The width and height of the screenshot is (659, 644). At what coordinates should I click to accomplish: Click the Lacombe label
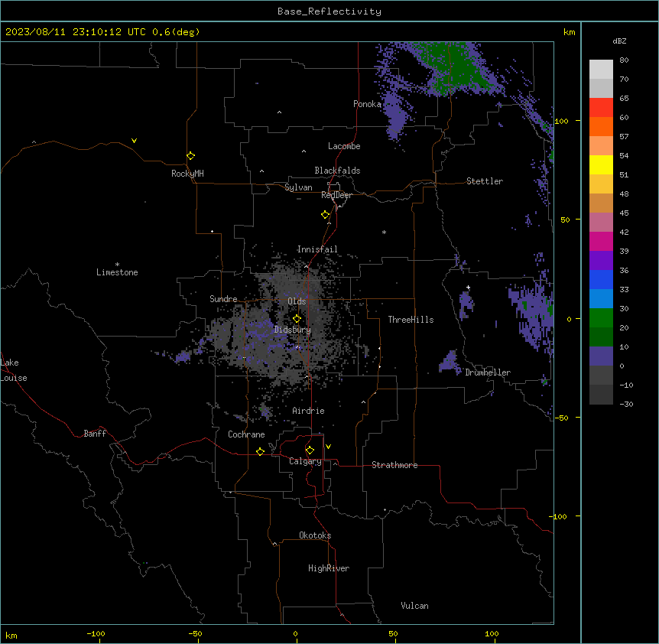344,146
